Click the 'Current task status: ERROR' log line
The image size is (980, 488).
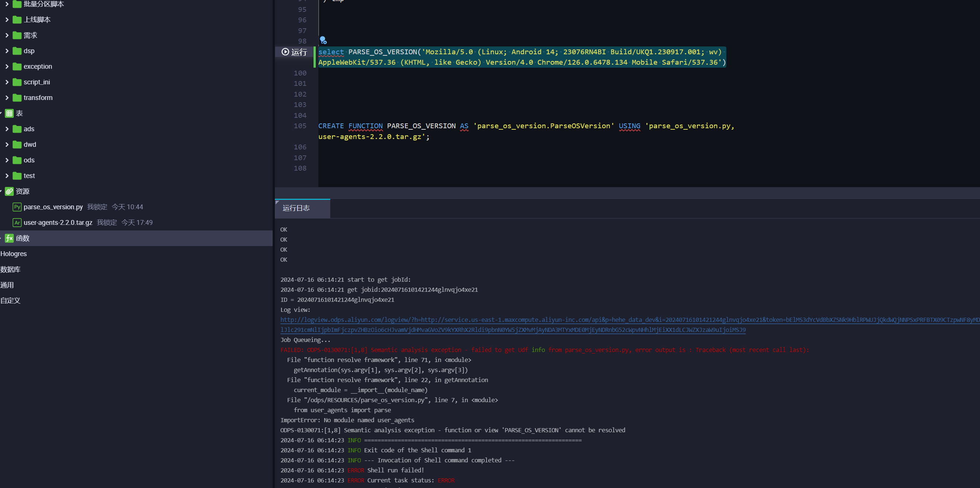coord(367,481)
